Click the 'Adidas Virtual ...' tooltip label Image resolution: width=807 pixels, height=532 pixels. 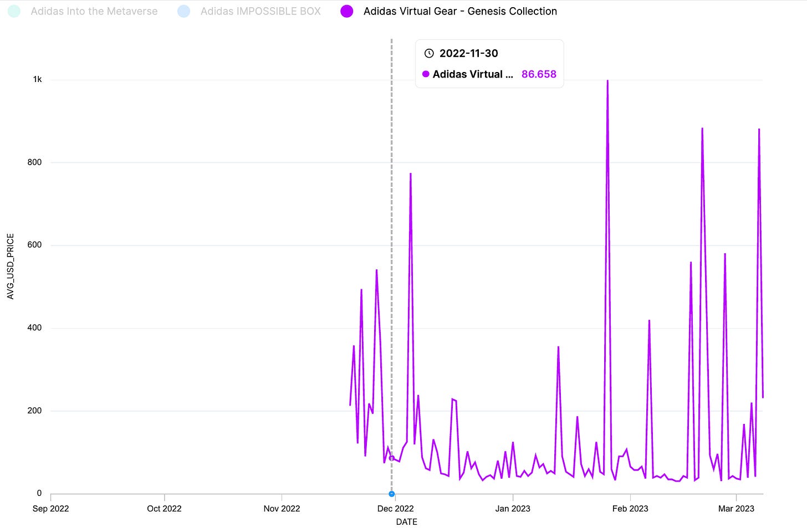[473, 74]
